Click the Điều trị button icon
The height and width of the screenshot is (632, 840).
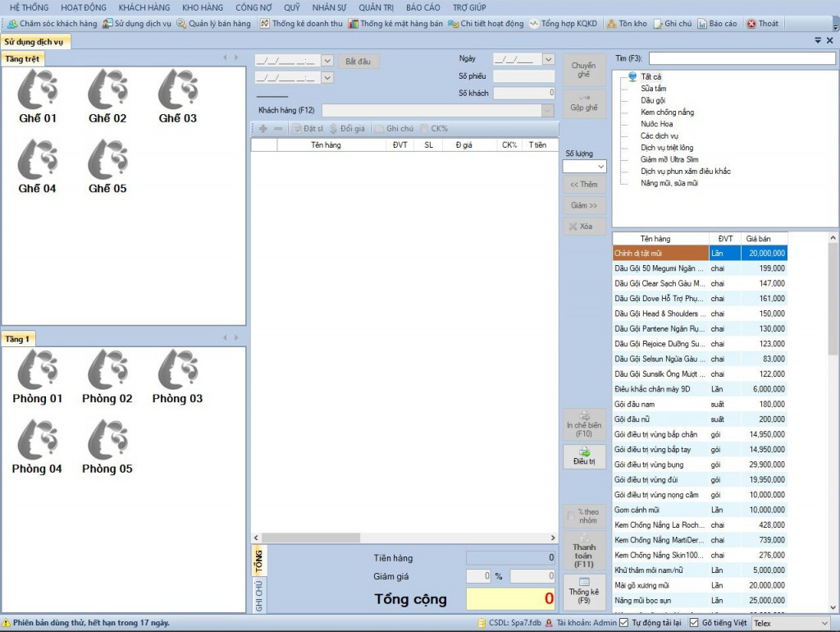coord(584,451)
